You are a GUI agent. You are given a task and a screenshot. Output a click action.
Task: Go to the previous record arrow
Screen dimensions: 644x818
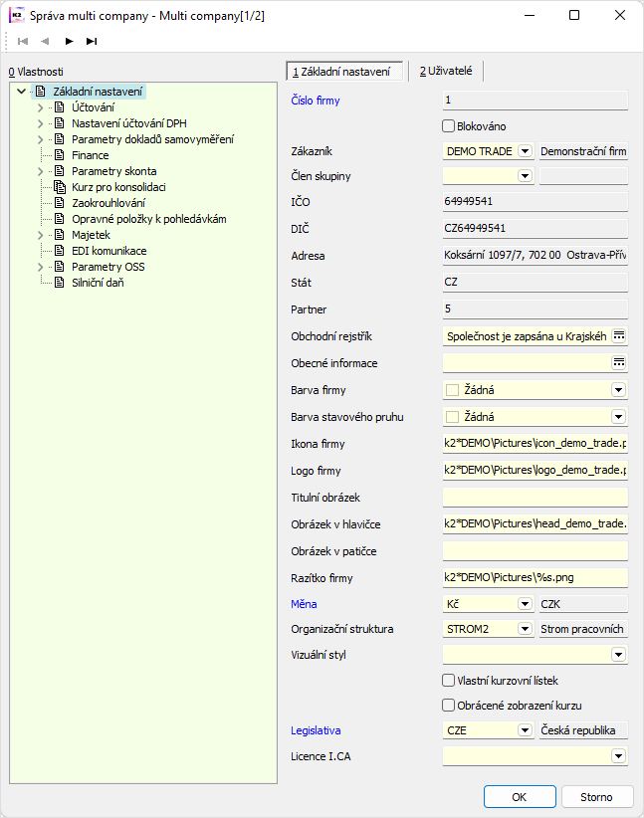(x=45, y=41)
